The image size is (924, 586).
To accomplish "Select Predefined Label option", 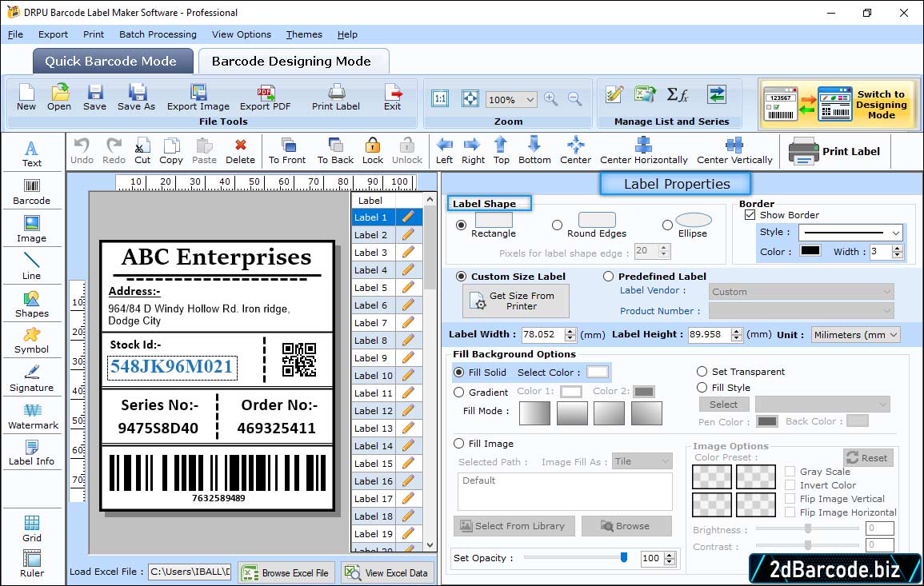I will 608,277.
